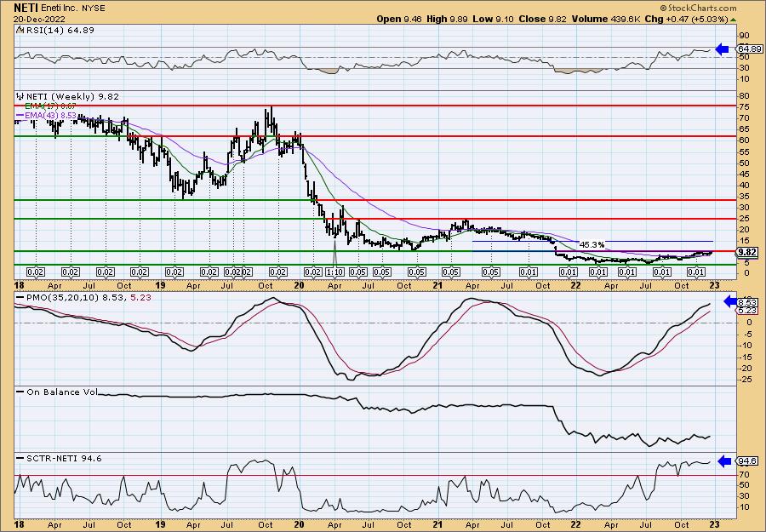Screen dimensions: 766x532
Task: Click the legend dash before SCTR-NETI
Action: click(20, 458)
